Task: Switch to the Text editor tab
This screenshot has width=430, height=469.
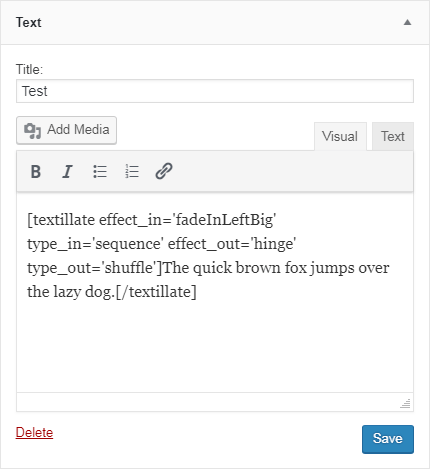Action: coord(393,136)
